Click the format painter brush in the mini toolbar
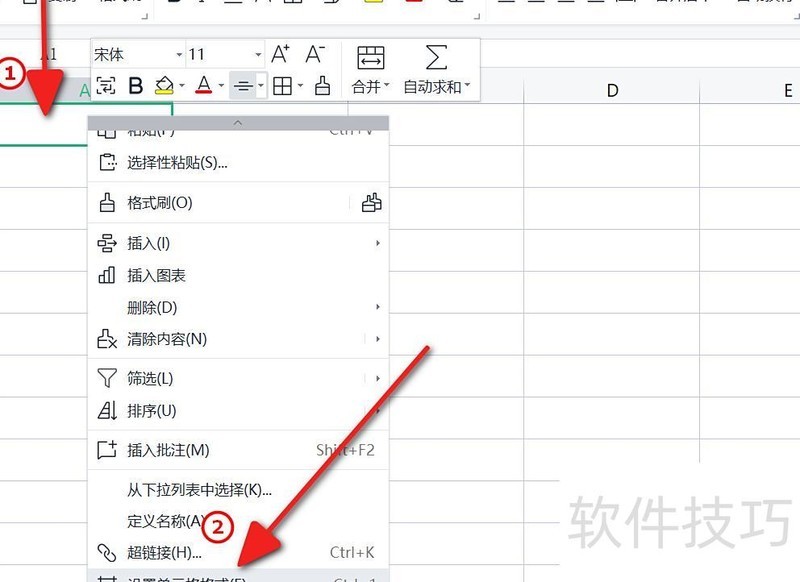Screen dimensions: 800x582 click(322, 86)
